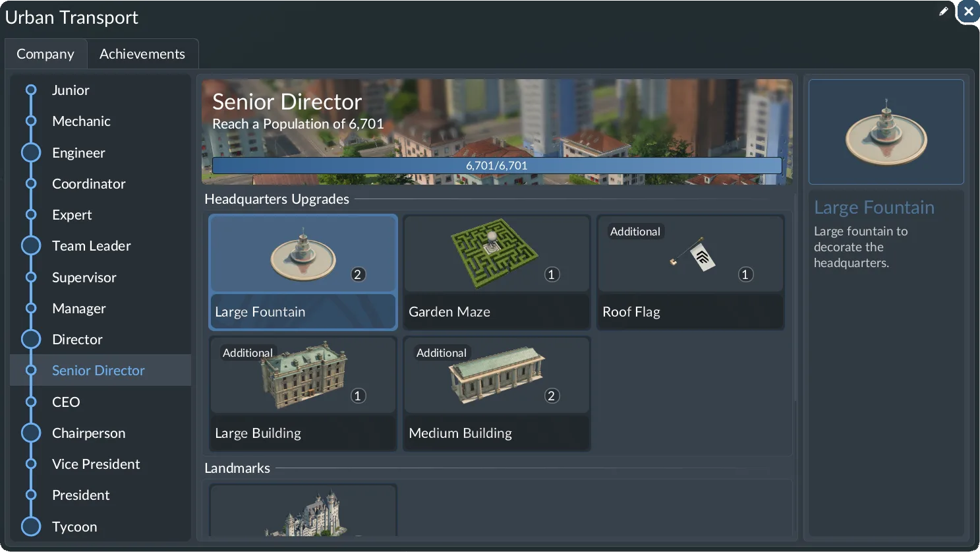
Task: Click the Headquarters Upgrades section heading
Action: coord(277,199)
